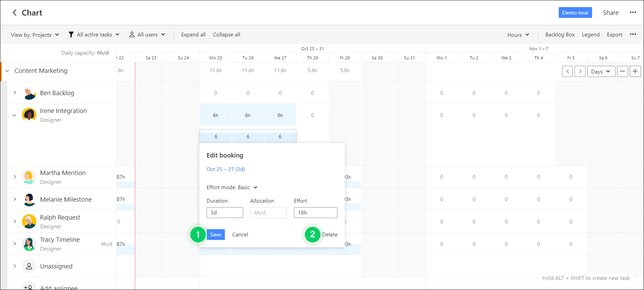
Task: Open the top-right three-dot menu beside Share
Action: (633, 12)
